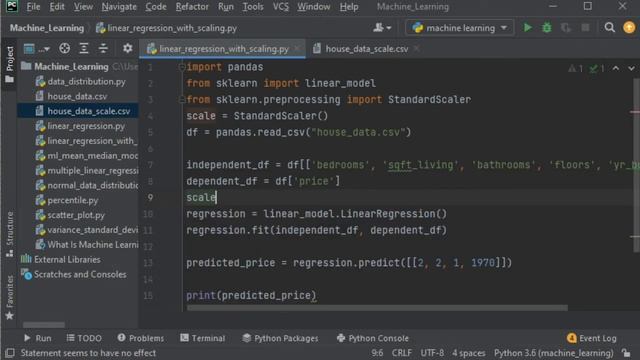The height and width of the screenshot is (360, 640).
Task: Switch to linear_regression_with_scaling.py editor tab
Action: point(223,49)
